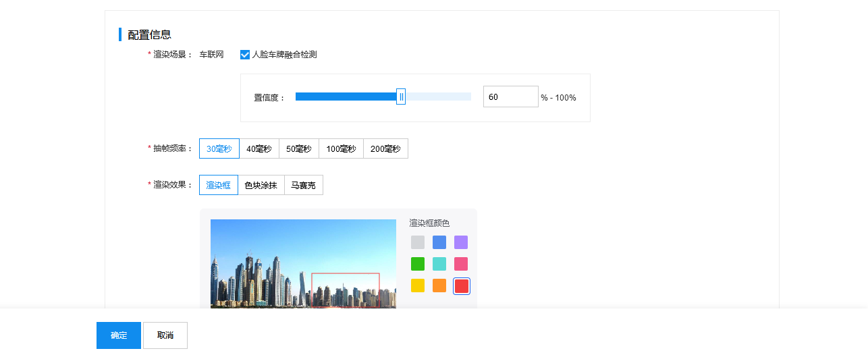This screenshot has height=353, width=868.
Task: Click the 取消 cancel button
Action: 165,335
